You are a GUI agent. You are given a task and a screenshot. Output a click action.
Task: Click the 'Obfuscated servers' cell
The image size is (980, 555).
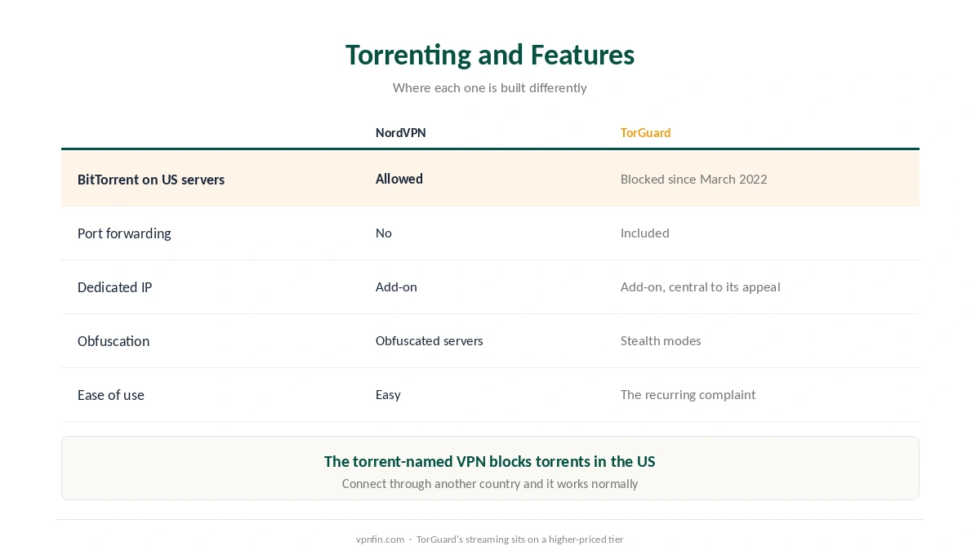(429, 340)
